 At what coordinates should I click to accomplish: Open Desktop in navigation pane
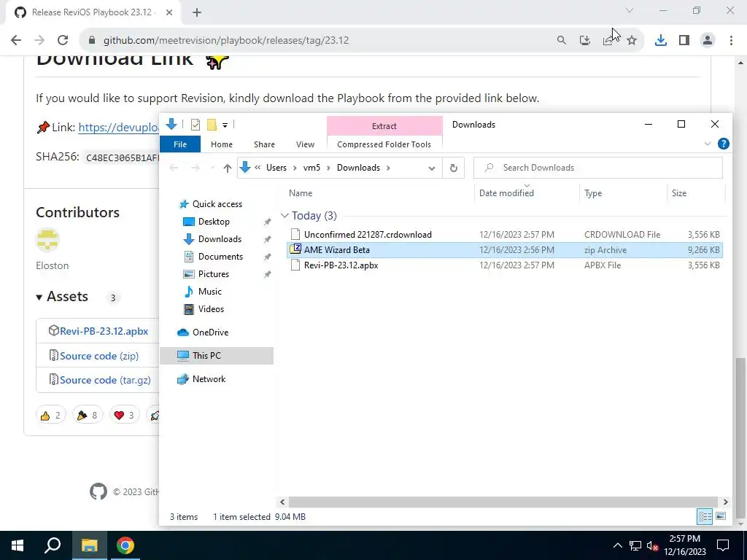214,222
